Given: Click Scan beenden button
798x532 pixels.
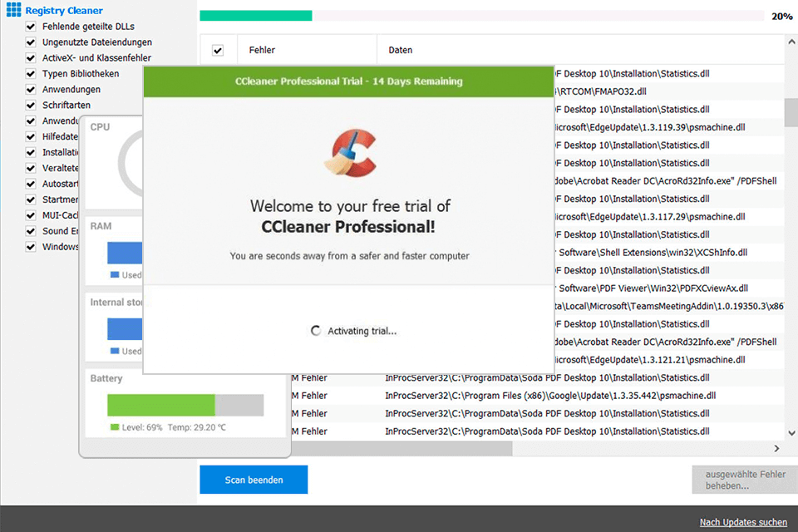Looking at the screenshot, I should [254, 480].
